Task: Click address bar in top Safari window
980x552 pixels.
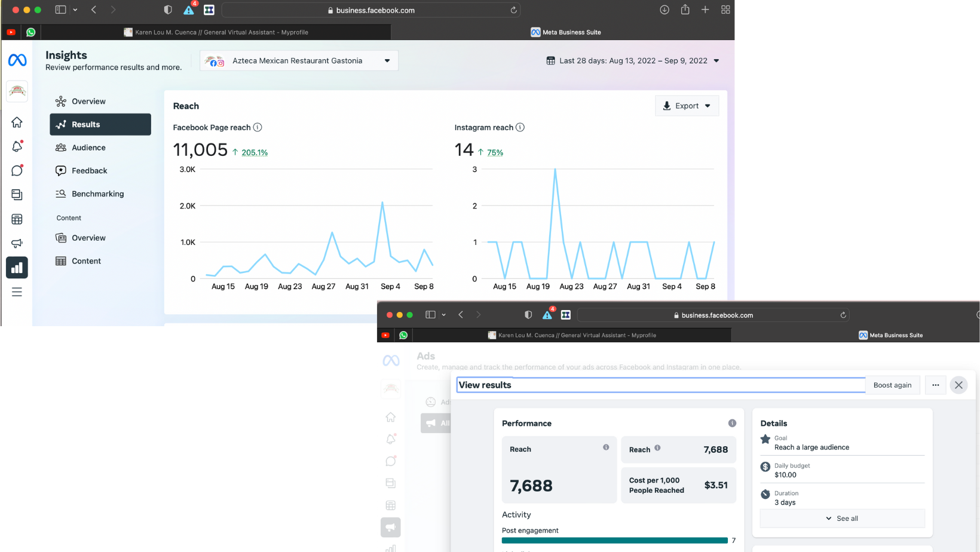Action: 371,10
